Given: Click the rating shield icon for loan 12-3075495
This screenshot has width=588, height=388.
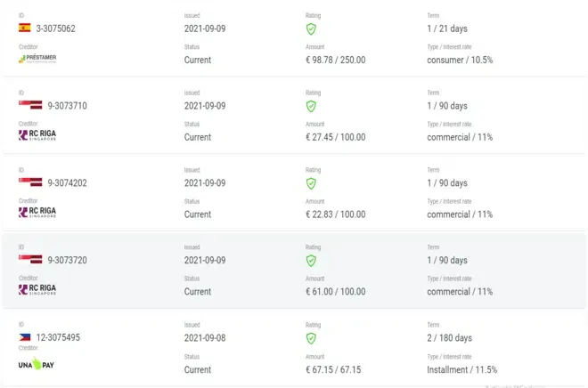Looking at the screenshot, I should 311,338.
